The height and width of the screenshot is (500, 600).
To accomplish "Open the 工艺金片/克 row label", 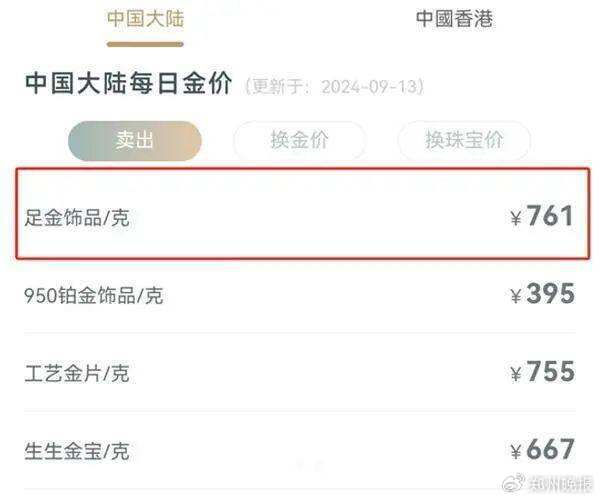I will (77, 373).
